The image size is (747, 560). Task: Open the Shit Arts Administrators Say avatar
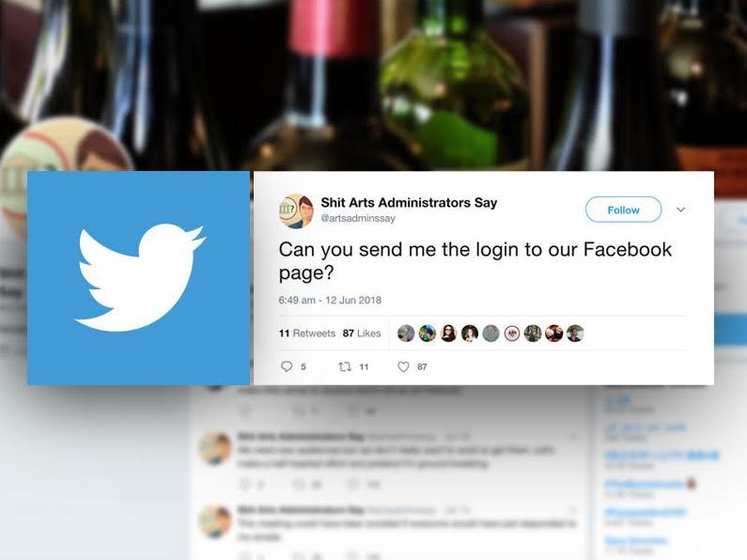[x=296, y=211]
